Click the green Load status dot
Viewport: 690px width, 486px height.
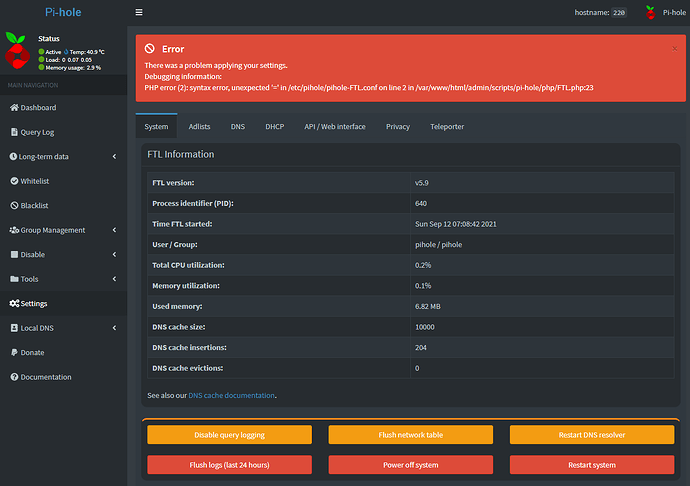[x=41, y=59]
